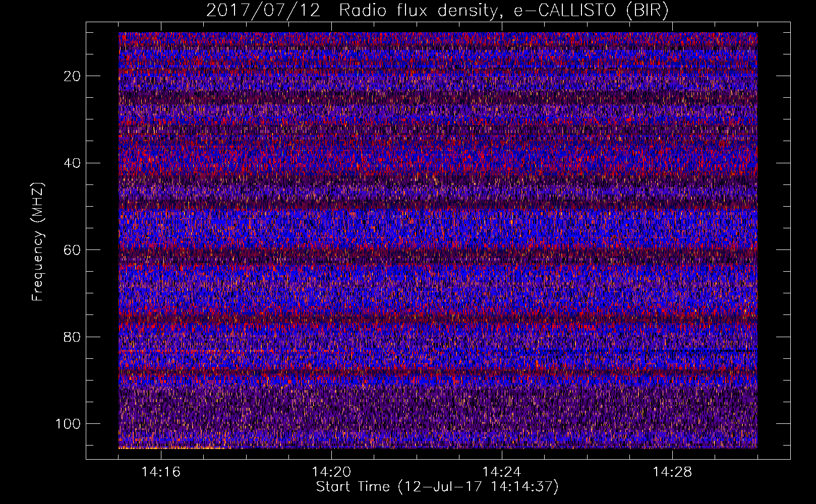This screenshot has width=816, height=504.
Task: Click the 100 frequency tick label
Action: coord(68,424)
